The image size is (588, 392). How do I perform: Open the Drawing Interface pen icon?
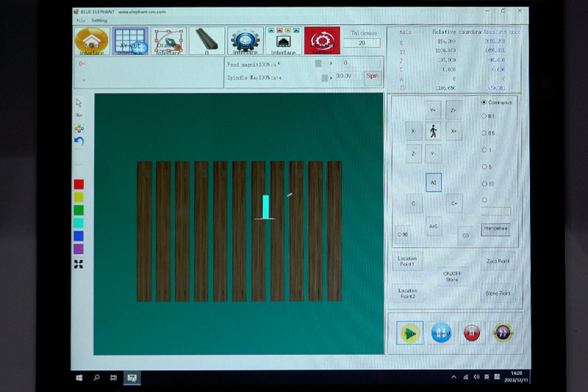click(168, 41)
